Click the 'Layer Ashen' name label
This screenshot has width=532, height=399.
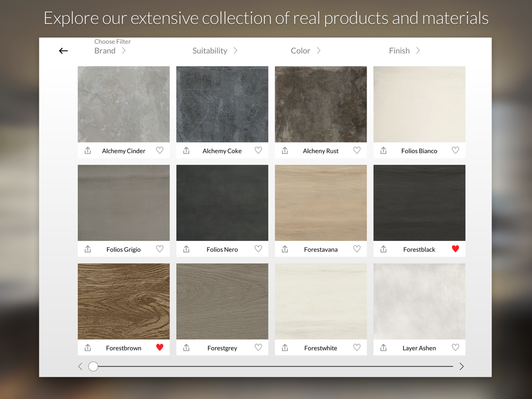(x=419, y=348)
